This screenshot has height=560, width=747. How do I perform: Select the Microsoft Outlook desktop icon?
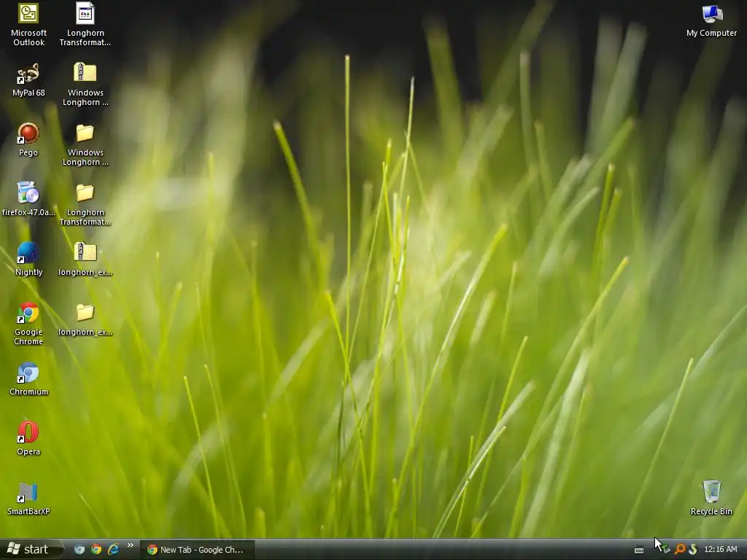pos(28,25)
